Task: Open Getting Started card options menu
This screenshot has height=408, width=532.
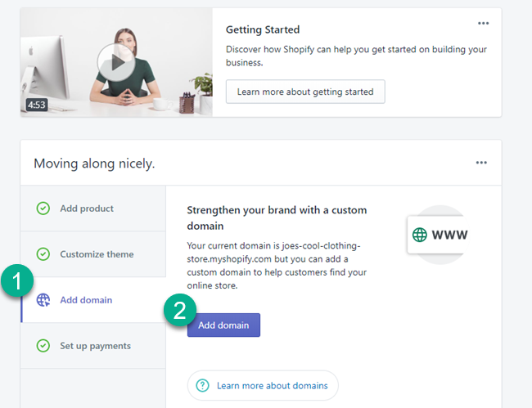Action: pos(484,23)
